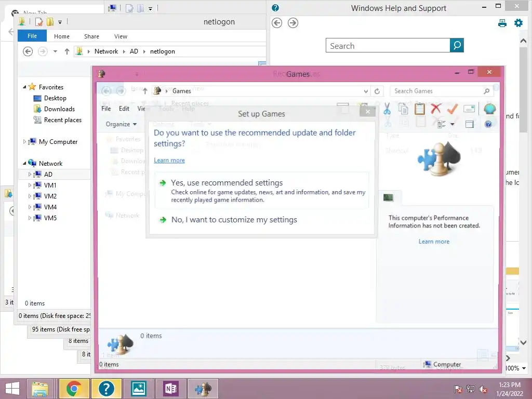
Task: Select Recent places under Favorites
Action: [x=63, y=120]
